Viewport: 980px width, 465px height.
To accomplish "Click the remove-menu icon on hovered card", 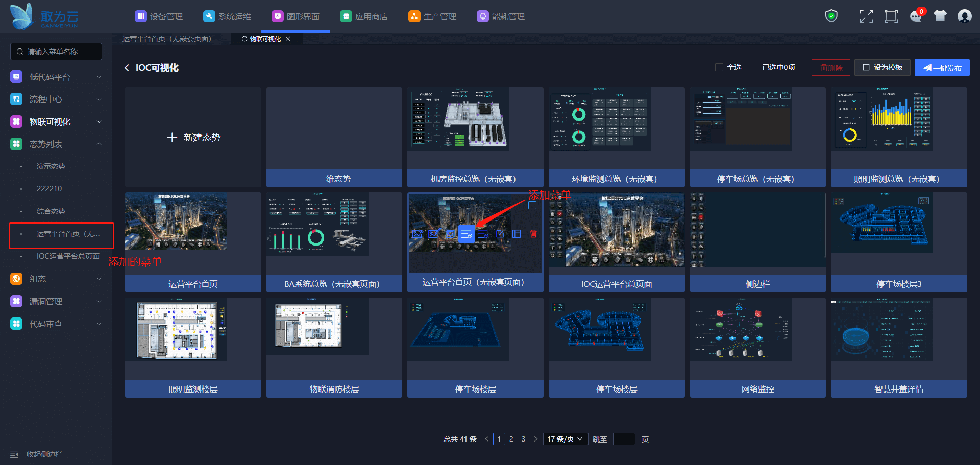I will click(x=483, y=234).
